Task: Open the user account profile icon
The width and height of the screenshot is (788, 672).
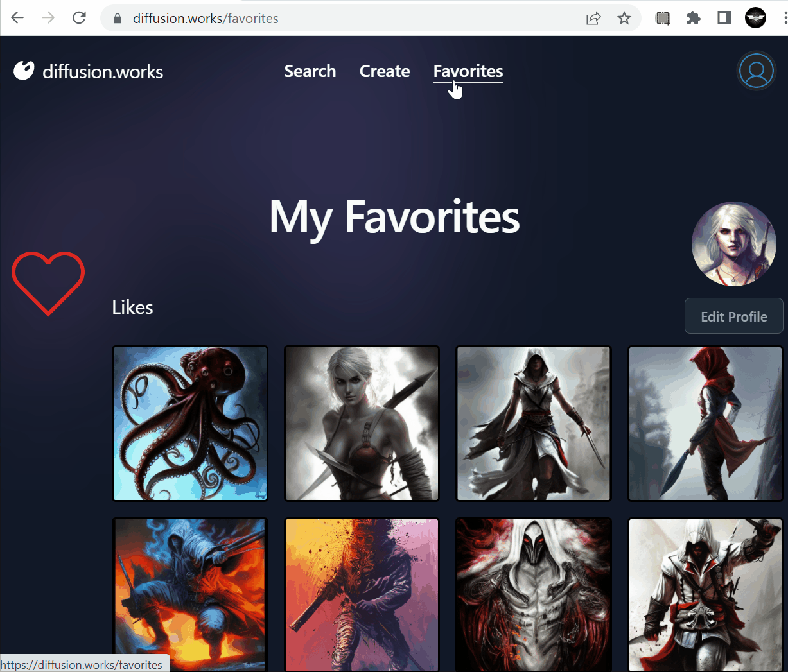Action: click(x=756, y=71)
